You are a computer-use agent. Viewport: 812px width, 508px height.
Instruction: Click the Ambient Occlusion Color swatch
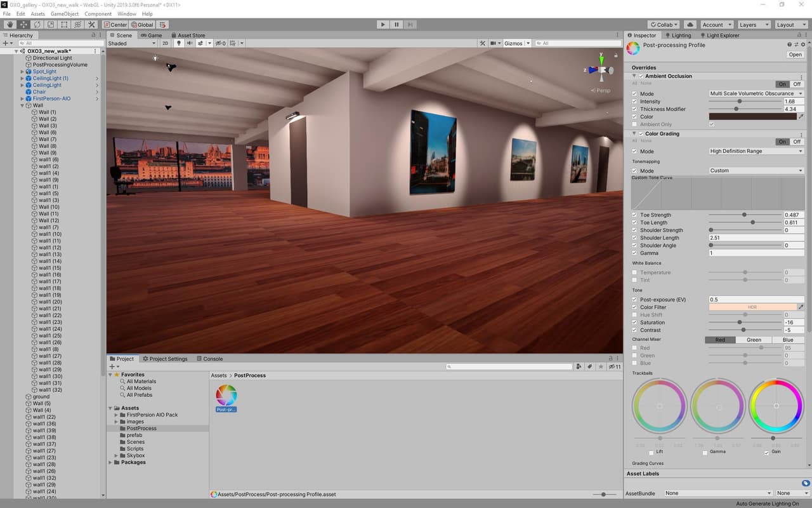(752, 117)
